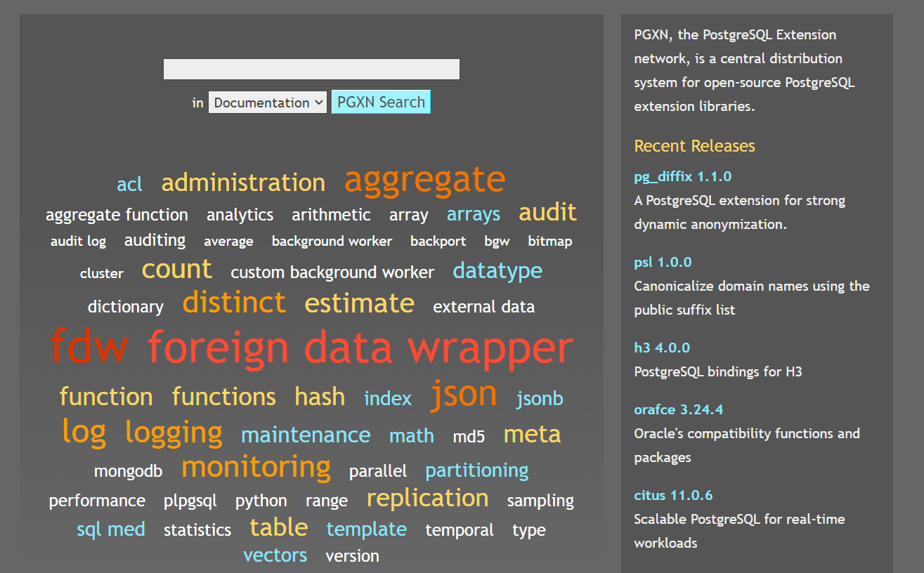Open the performance tag
The width and height of the screenshot is (924, 573).
click(x=97, y=501)
